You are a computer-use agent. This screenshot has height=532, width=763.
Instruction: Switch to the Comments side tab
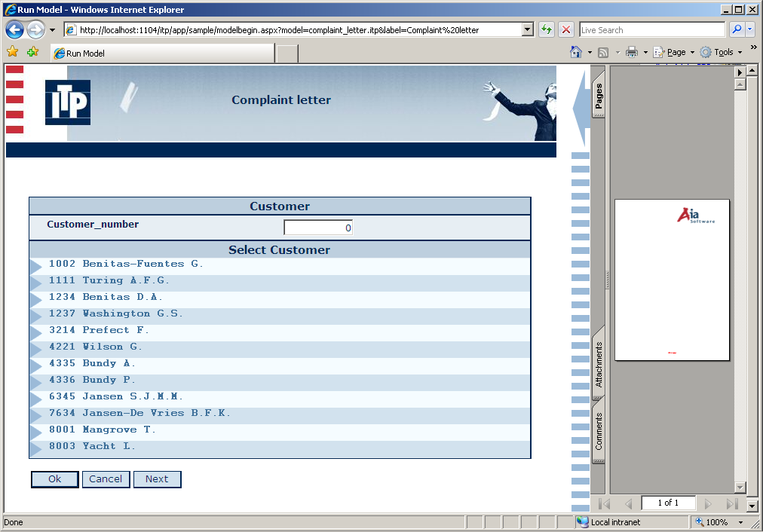click(599, 431)
